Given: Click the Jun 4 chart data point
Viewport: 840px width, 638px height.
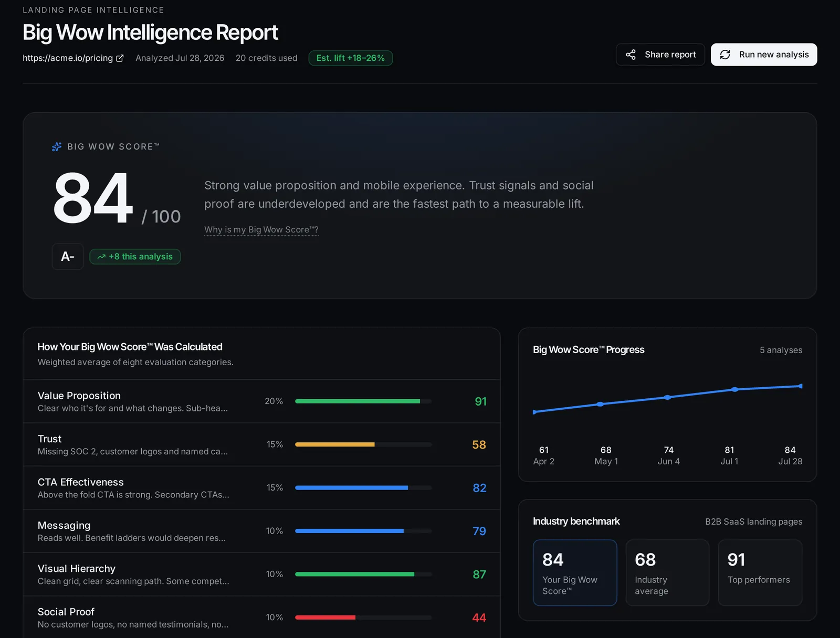Looking at the screenshot, I should tap(667, 397).
